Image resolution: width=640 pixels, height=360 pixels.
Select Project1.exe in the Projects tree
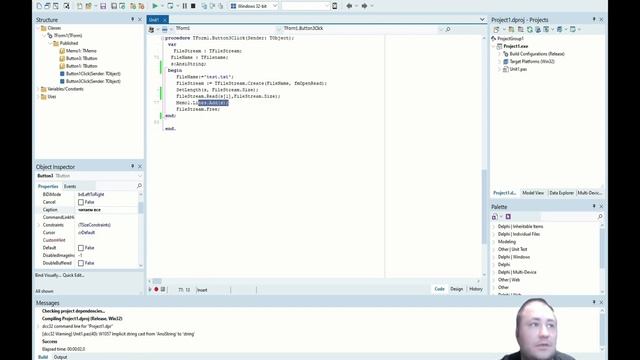click(x=516, y=46)
